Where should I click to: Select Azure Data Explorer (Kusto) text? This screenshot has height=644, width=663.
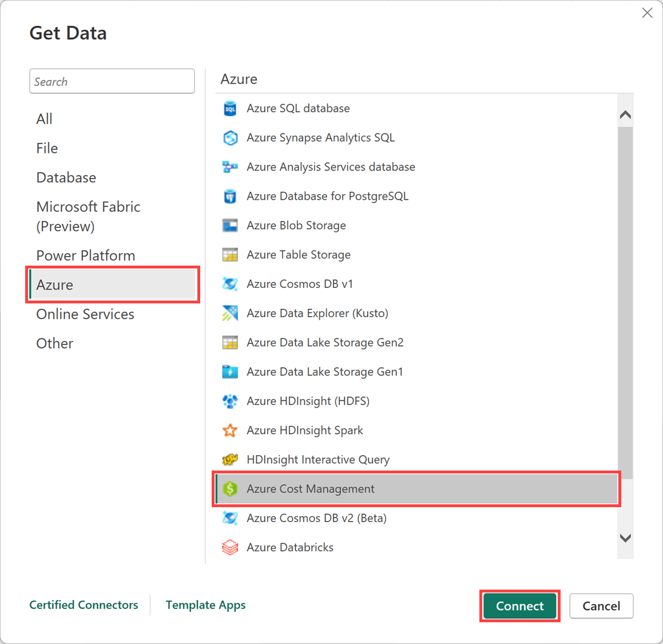pos(317,313)
